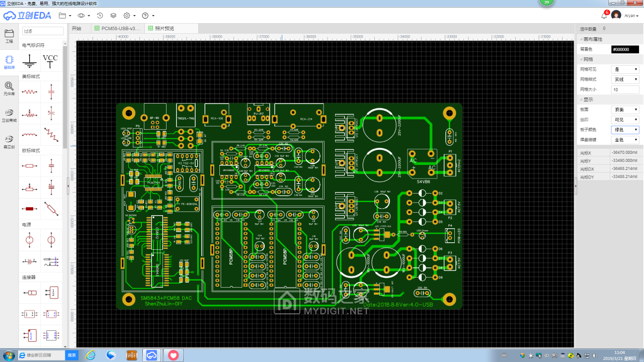
Task: Select the EU-style rectangular resistor symbol
Action: (30, 165)
